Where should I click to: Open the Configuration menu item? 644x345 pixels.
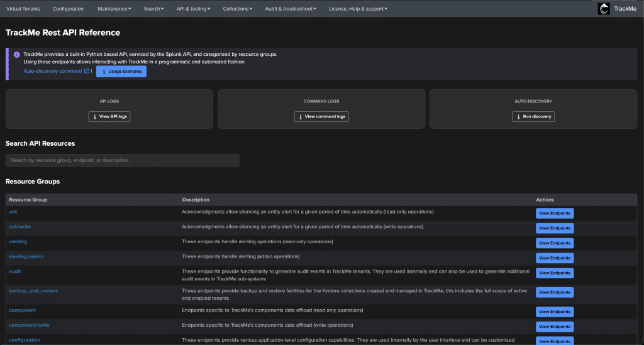click(68, 9)
